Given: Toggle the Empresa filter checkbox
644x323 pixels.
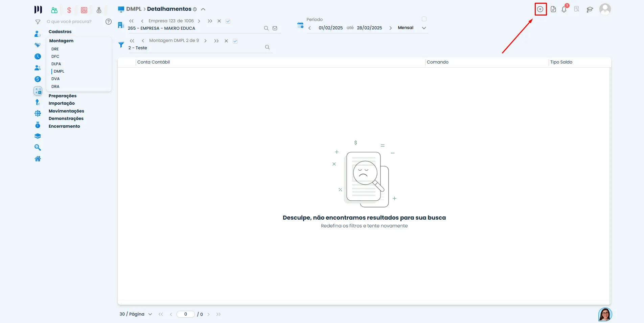Looking at the screenshot, I should click(x=228, y=21).
